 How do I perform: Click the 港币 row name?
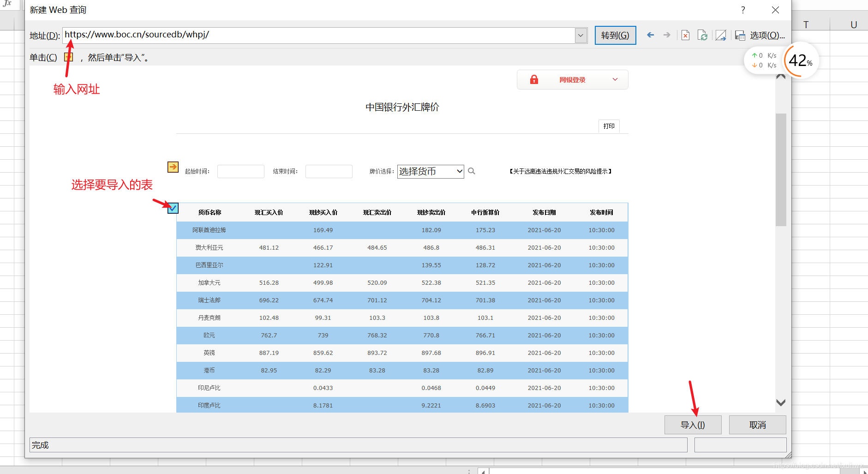coord(209,370)
